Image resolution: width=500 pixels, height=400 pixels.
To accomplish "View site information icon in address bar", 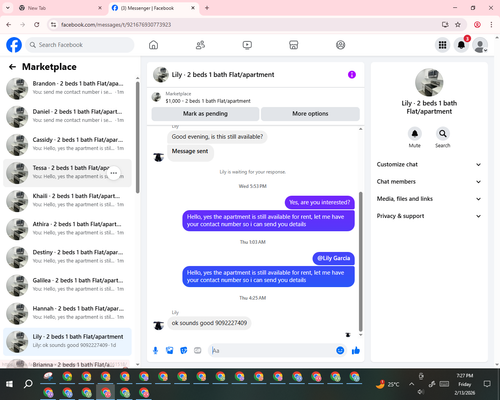I will (x=53, y=25).
